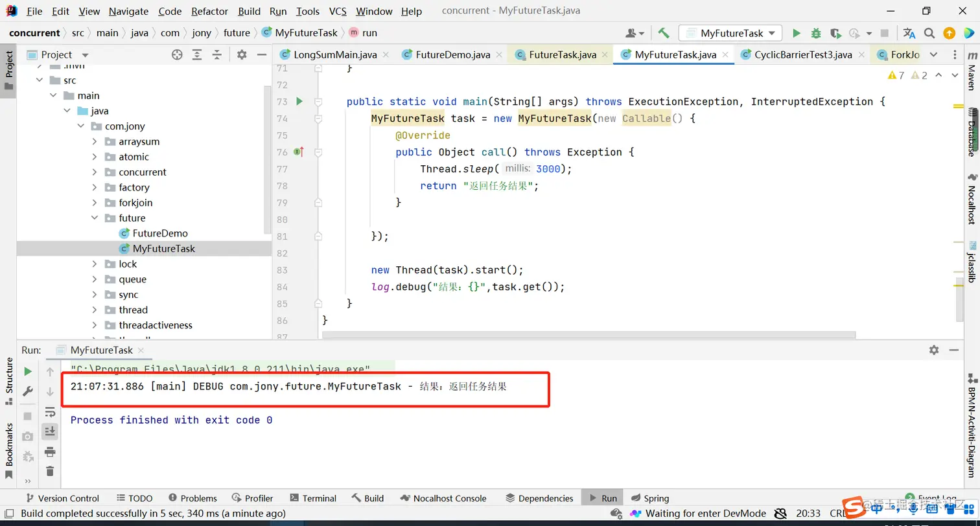The width and height of the screenshot is (980, 526).
Task: Open the VCS menu
Action: 338,11
